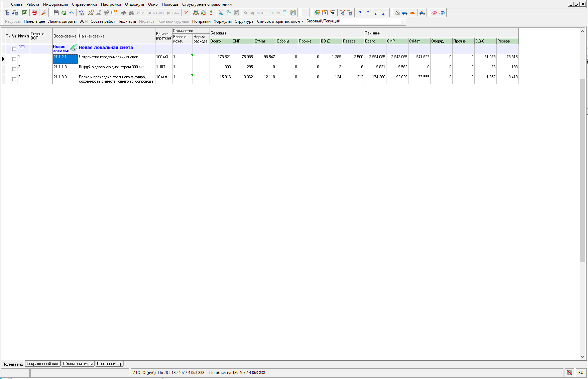This screenshot has width=588, height=379.
Task: Save using the floppy disk icon
Action: click(56, 13)
